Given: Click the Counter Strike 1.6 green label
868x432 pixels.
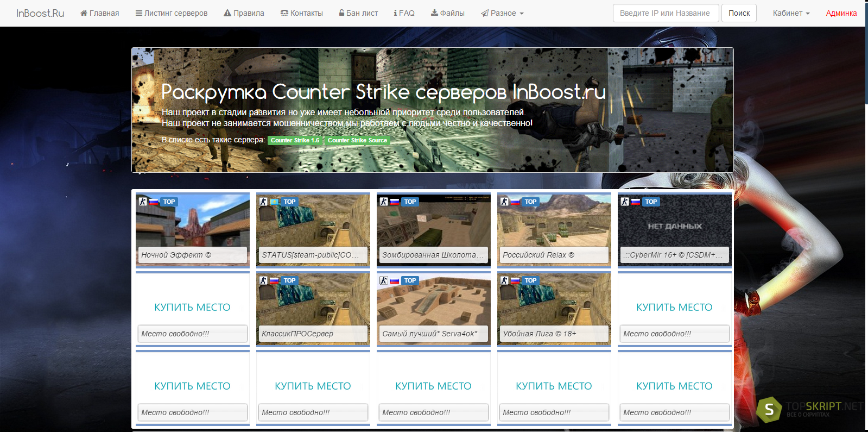Looking at the screenshot, I should 295,140.
